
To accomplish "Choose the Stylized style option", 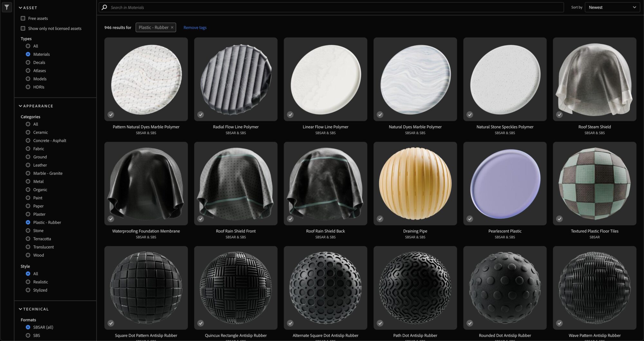I will tap(28, 290).
